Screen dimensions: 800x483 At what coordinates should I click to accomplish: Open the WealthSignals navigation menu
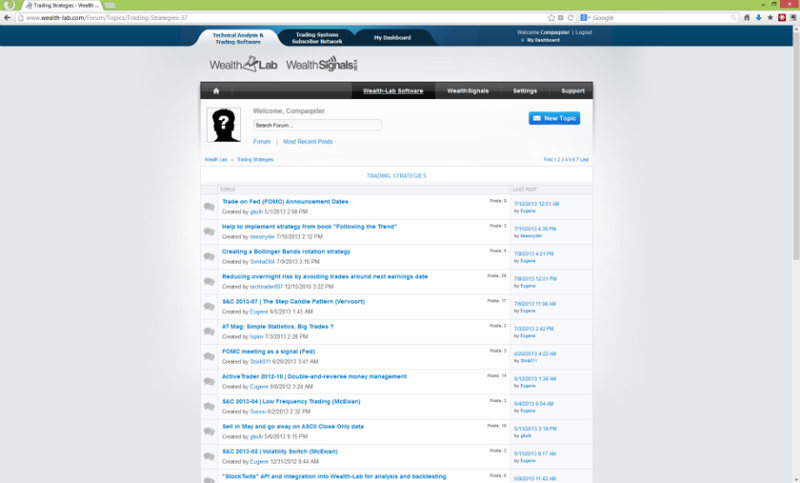(467, 91)
